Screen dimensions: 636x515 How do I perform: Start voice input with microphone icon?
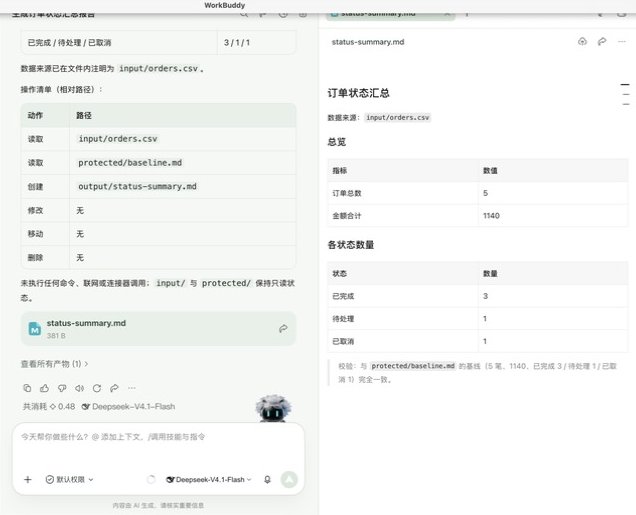point(267,480)
